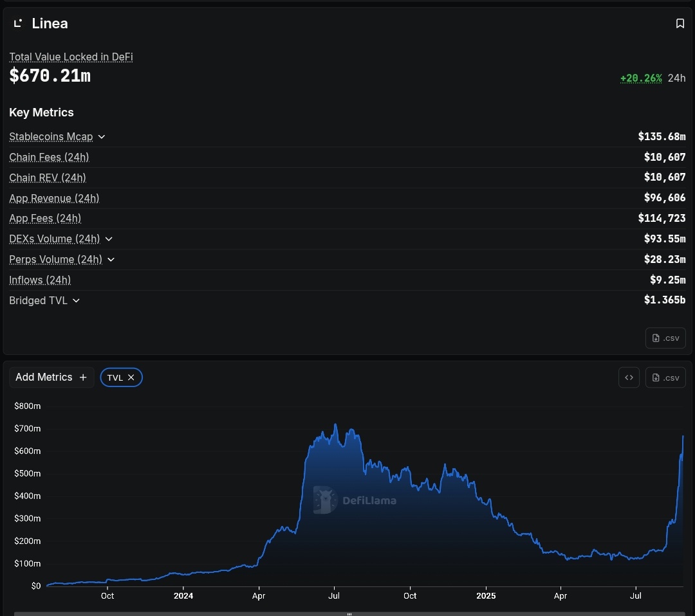
Task: Expand the DEXs Volume (24h) row
Action: tap(109, 239)
